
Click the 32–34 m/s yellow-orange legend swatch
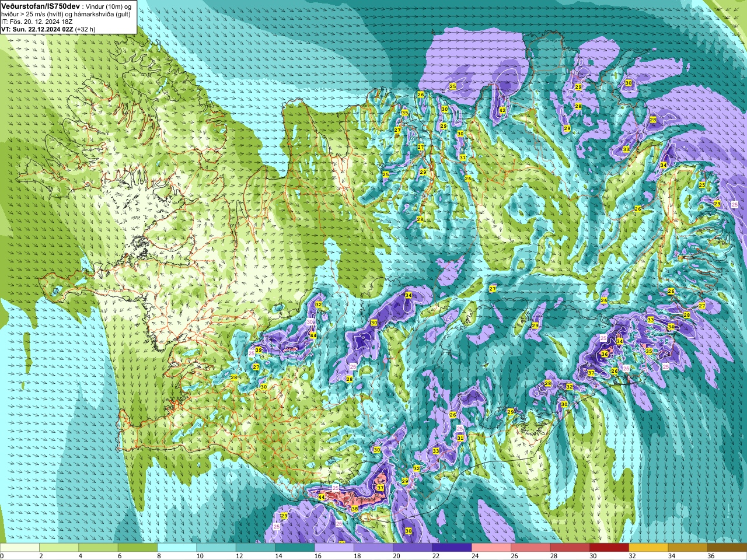648,548
